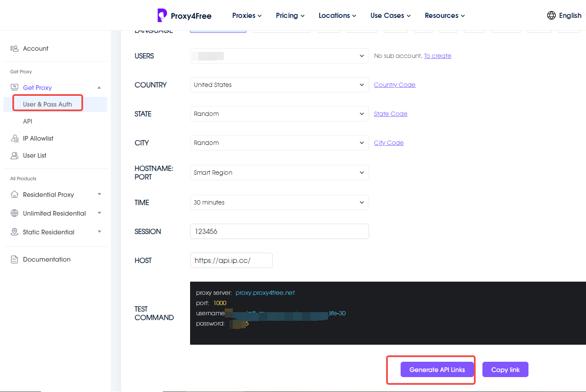Image resolution: width=586 pixels, height=392 pixels.
Task: Open the Proxies menu
Action: click(x=247, y=15)
